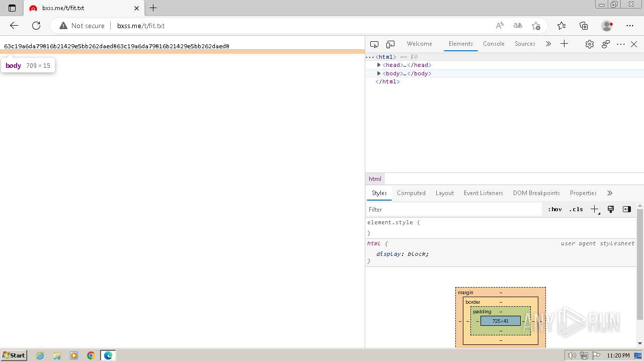Switch to the Sources tab
This screenshot has width=644, height=362.
pyautogui.click(x=525, y=44)
